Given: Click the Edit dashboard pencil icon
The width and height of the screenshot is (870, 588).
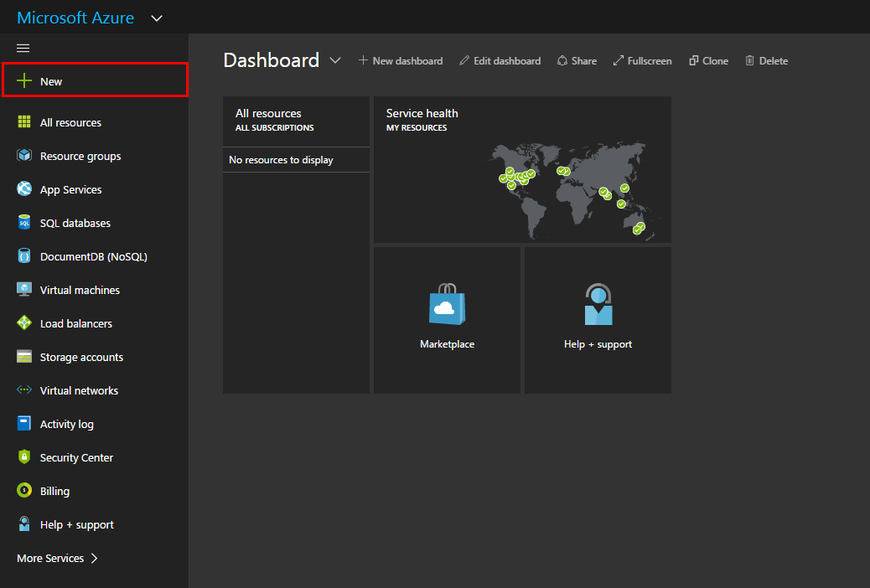Looking at the screenshot, I should pos(463,60).
